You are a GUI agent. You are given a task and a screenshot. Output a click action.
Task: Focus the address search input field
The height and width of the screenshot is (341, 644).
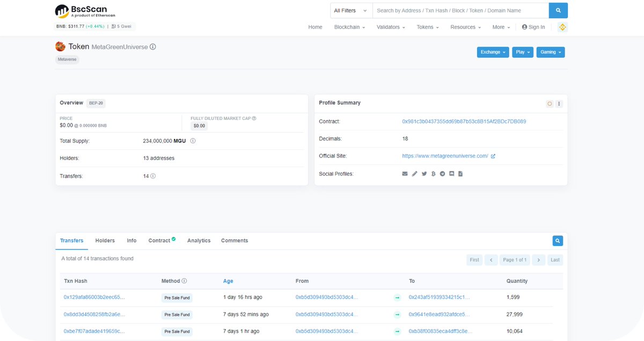[x=460, y=10]
